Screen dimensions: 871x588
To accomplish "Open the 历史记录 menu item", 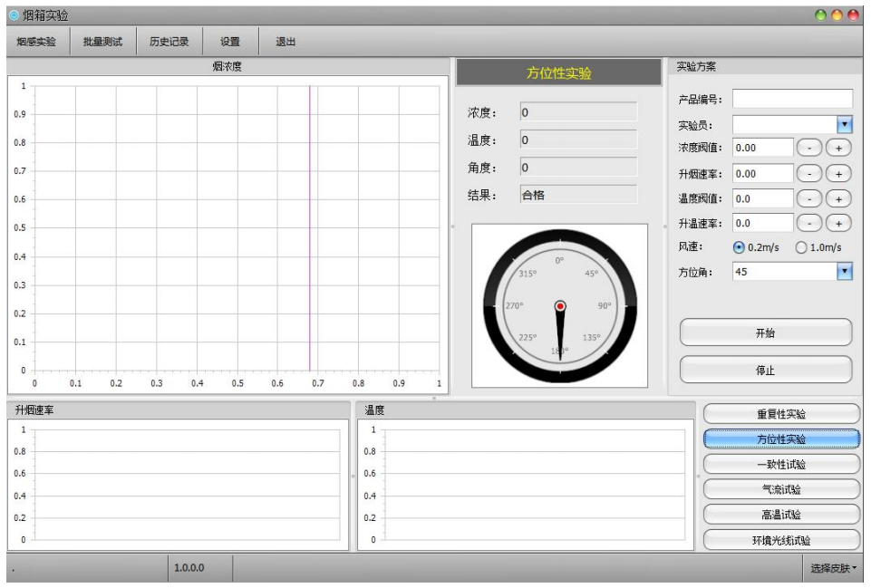I will [169, 42].
